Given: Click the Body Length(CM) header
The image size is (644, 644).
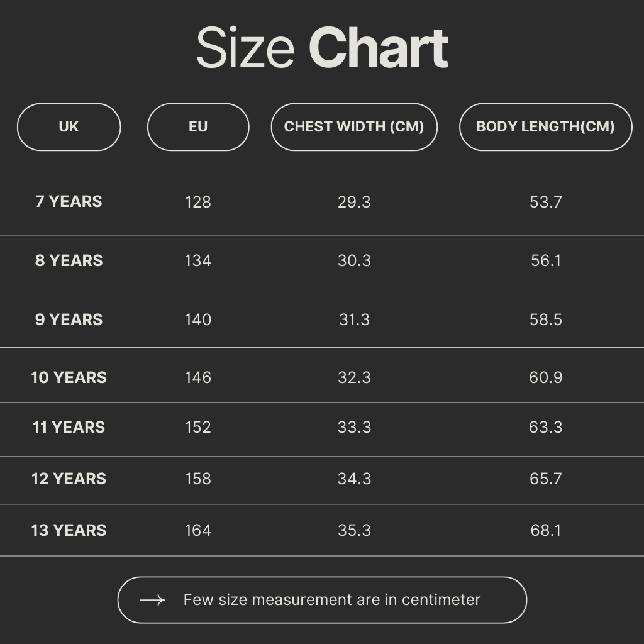Looking at the screenshot, I should [545, 127].
